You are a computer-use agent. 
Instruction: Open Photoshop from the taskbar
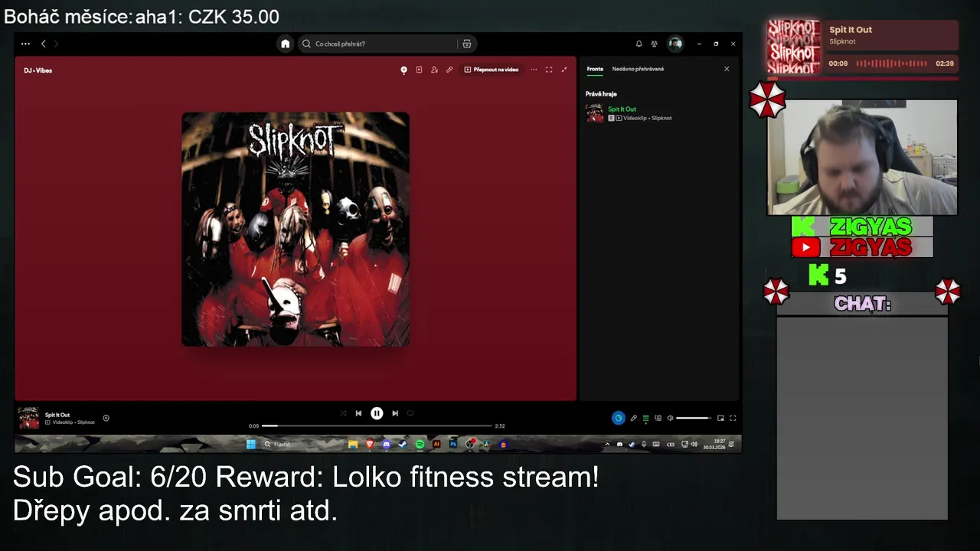click(x=453, y=444)
